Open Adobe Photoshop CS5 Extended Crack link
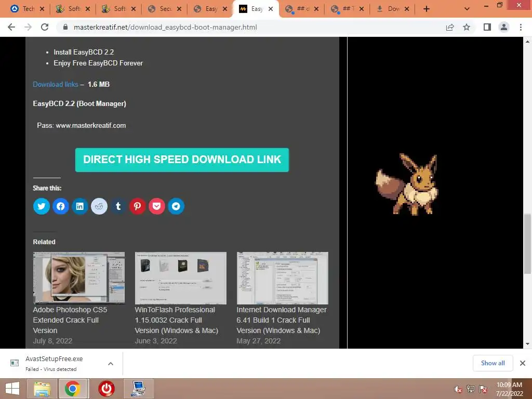 [70, 320]
